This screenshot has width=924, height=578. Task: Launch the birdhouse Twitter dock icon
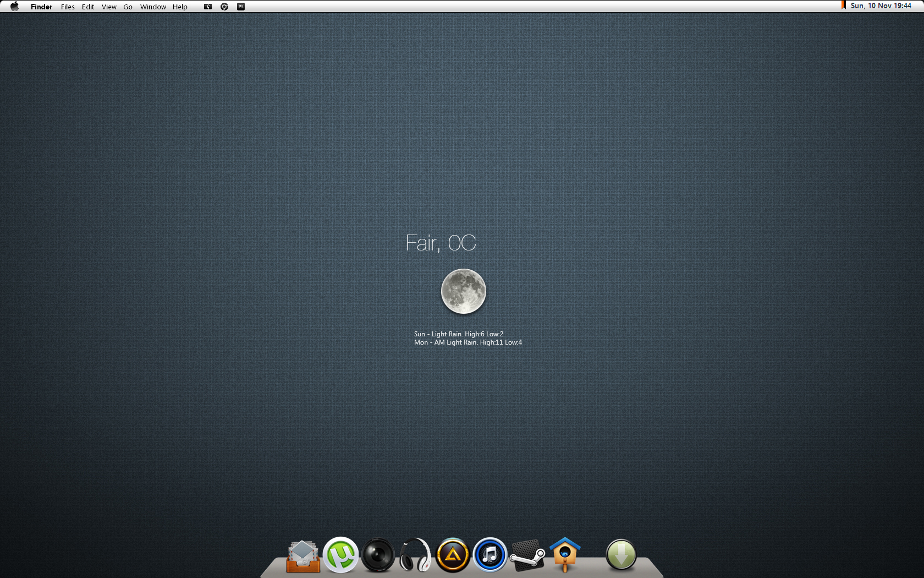click(565, 555)
